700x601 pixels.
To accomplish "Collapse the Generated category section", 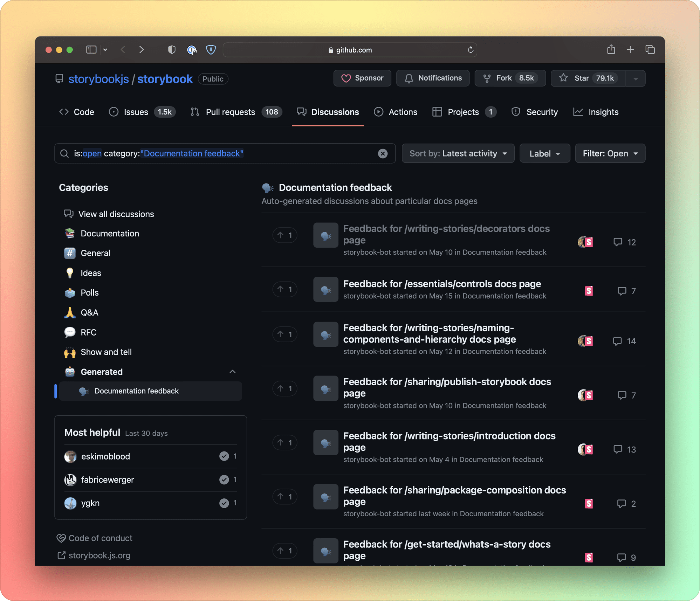I will (x=232, y=372).
